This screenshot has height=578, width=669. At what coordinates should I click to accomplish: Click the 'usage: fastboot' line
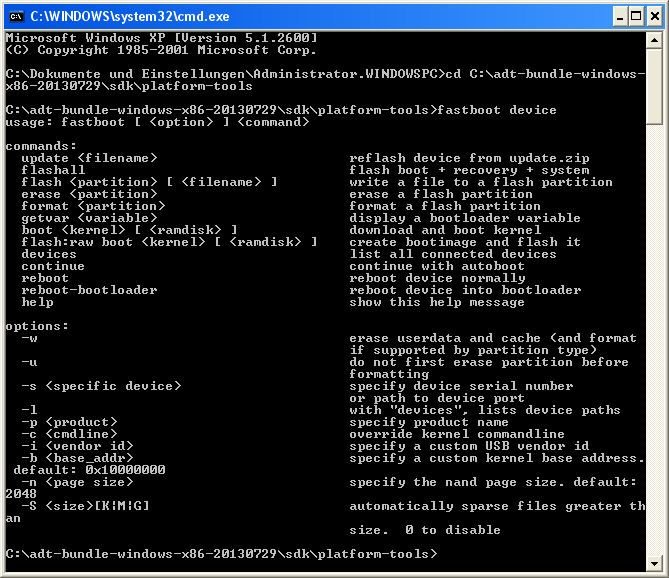point(157,122)
